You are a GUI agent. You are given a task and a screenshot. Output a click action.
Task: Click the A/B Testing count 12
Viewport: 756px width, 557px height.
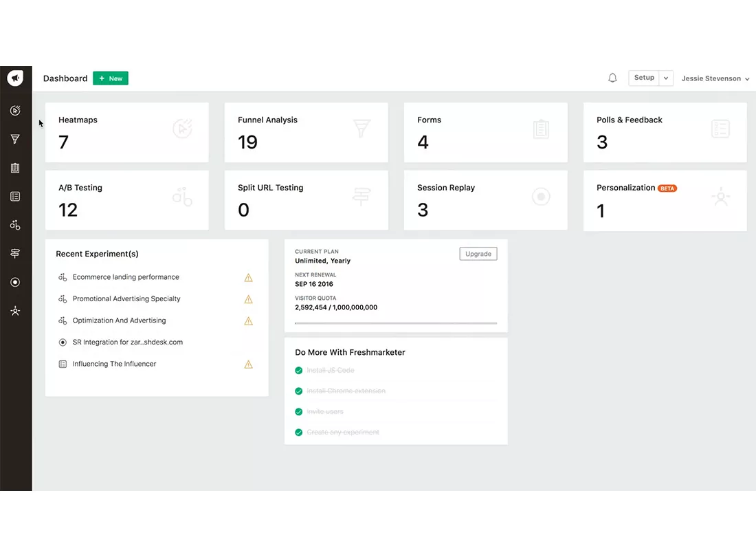click(x=68, y=210)
